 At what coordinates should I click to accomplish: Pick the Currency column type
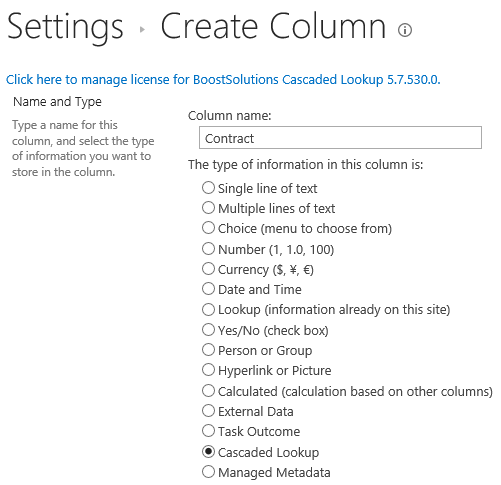tap(208, 269)
